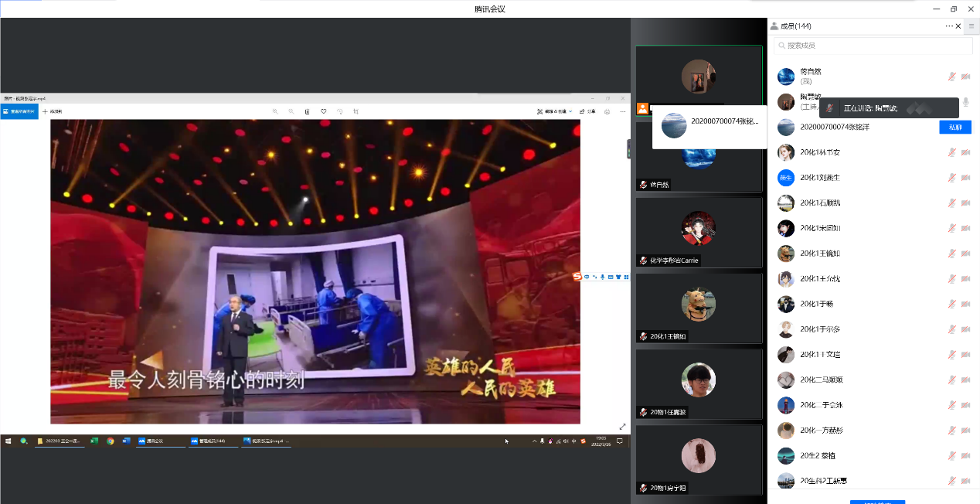Select 20化1林书安 avatar in members list
980x504 pixels.
coord(786,152)
